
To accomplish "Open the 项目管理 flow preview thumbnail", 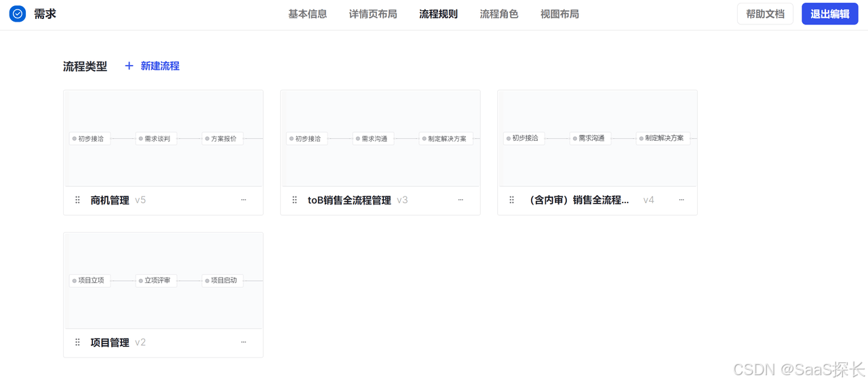I will coord(163,280).
